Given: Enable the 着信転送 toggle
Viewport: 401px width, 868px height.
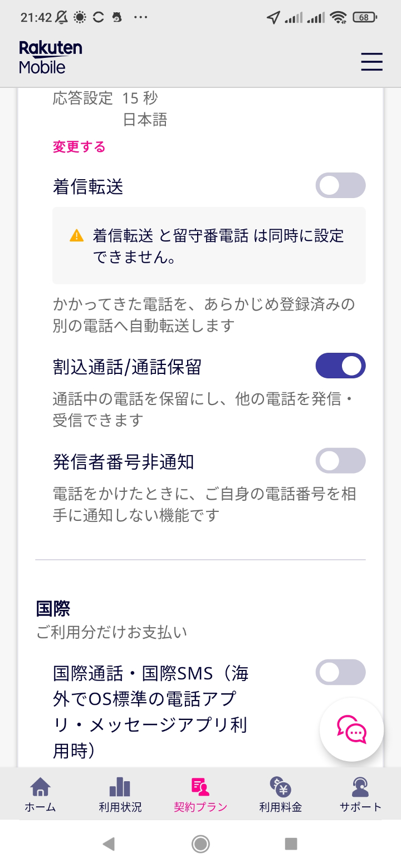Looking at the screenshot, I should point(340,185).
